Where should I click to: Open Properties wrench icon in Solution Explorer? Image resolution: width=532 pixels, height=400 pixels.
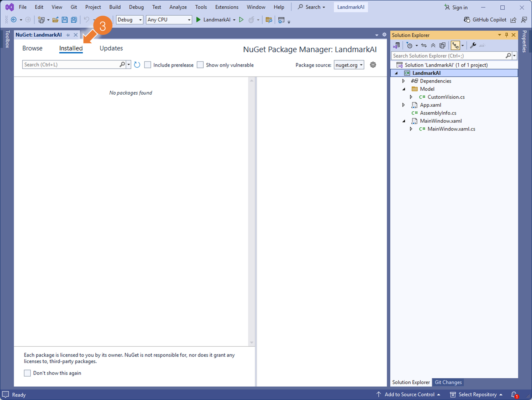pos(473,46)
